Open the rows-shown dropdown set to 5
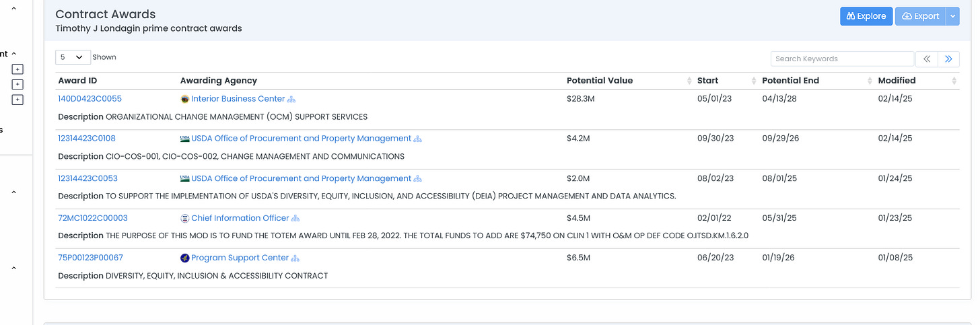The height and width of the screenshot is (325, 980). (x=73, y=57)
